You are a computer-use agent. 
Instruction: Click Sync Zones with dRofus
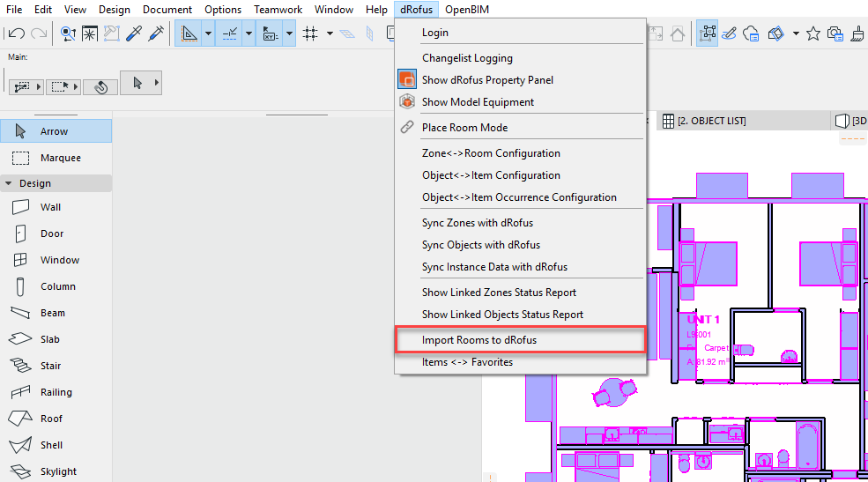tap(477, 223)
